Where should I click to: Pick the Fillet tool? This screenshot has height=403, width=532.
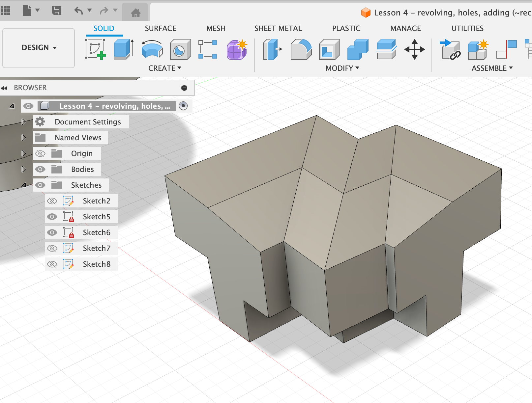(301, 49)
